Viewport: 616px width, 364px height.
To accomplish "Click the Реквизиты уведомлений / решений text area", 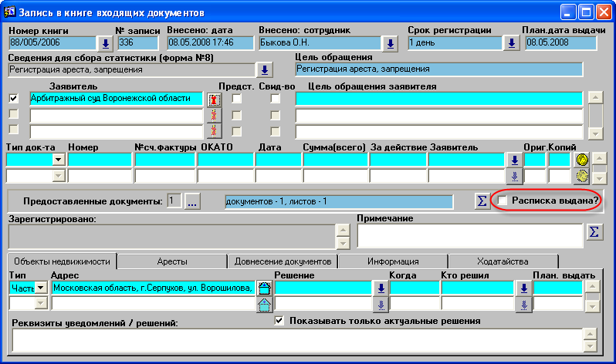I will pos(297,340).
